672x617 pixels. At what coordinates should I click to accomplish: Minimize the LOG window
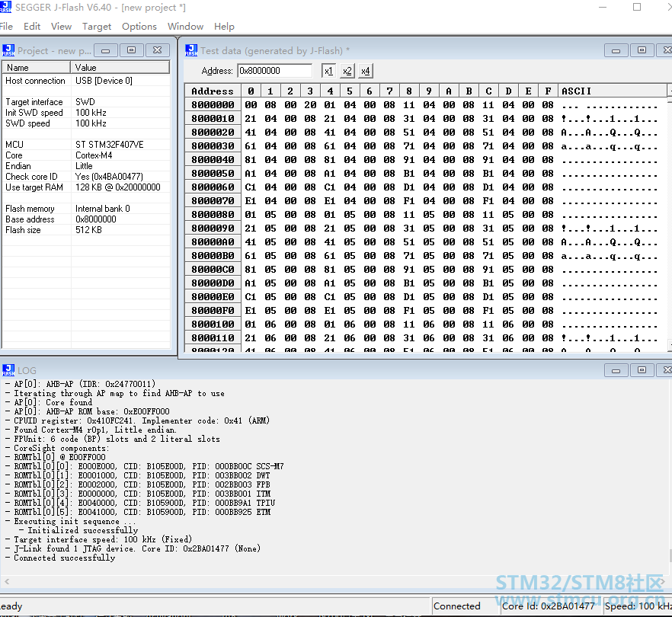[x=616, y=370]
